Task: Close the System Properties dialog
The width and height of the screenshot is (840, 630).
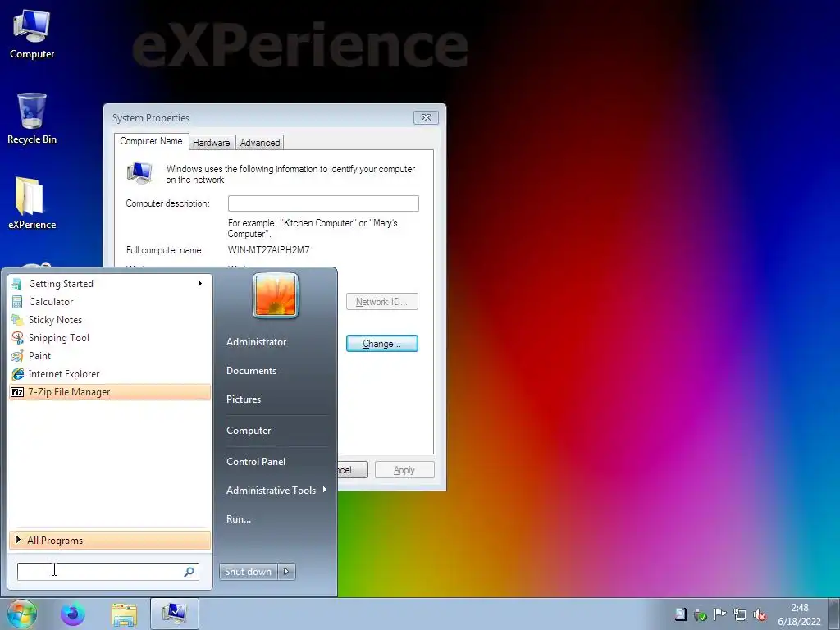Action: (426, 117)
